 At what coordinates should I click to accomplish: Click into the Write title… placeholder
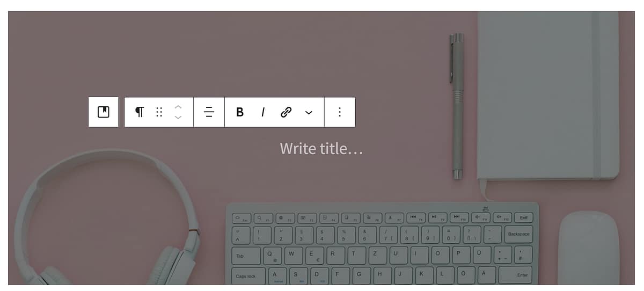(x=321, y=148)
